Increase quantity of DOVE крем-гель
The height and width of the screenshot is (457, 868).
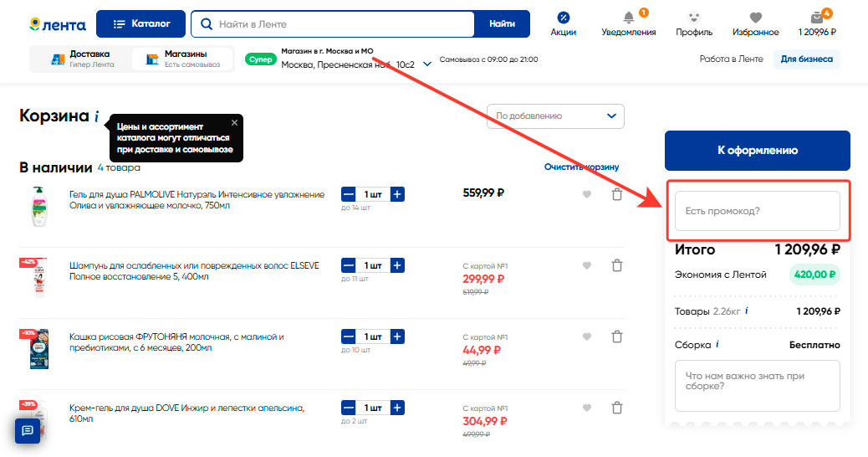pyautogui.click(x=397, y=408)
